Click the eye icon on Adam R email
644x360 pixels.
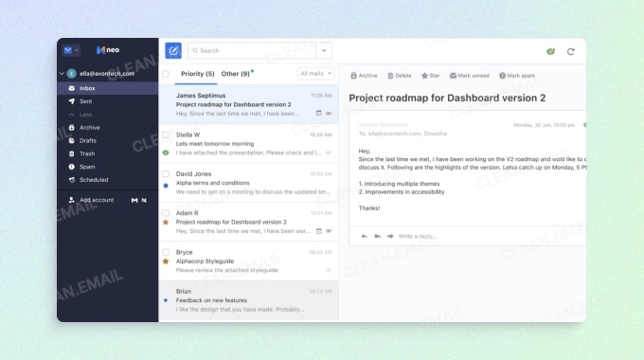329,231
